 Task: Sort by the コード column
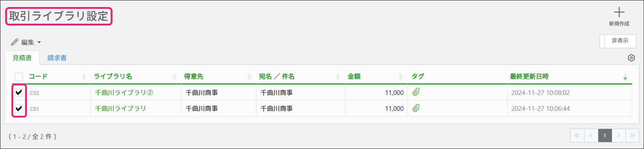click(x=38, y=77)
